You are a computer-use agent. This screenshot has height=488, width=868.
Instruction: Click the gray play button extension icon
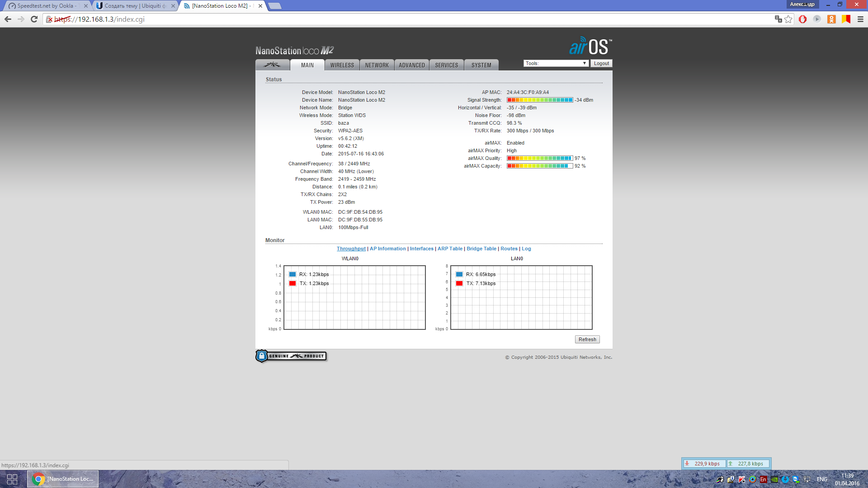tap(817, 19)
